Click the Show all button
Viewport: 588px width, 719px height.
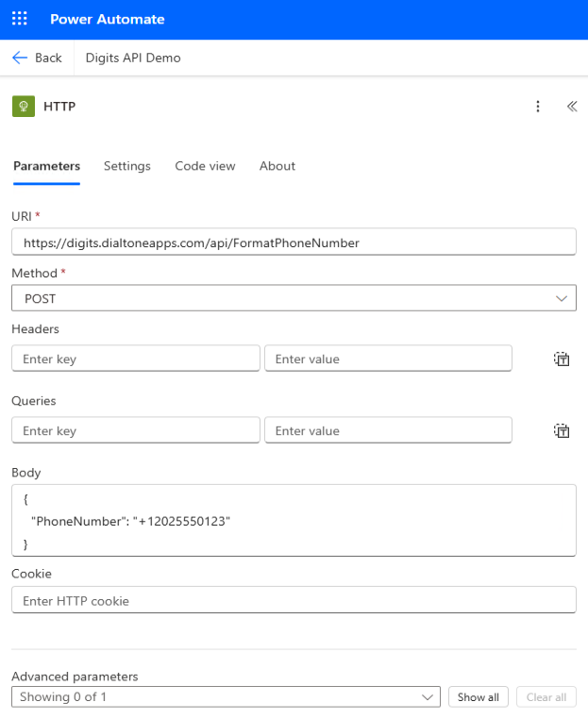pyautogui.click(x=478, y=697)
